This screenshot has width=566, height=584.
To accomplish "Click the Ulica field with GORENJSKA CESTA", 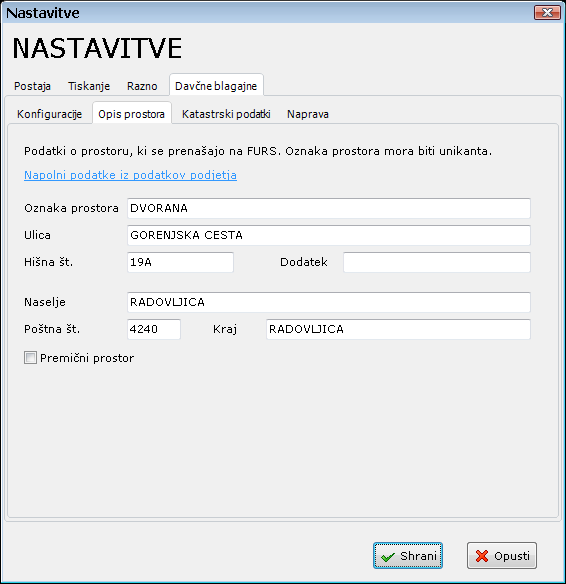I will (329, 235).
